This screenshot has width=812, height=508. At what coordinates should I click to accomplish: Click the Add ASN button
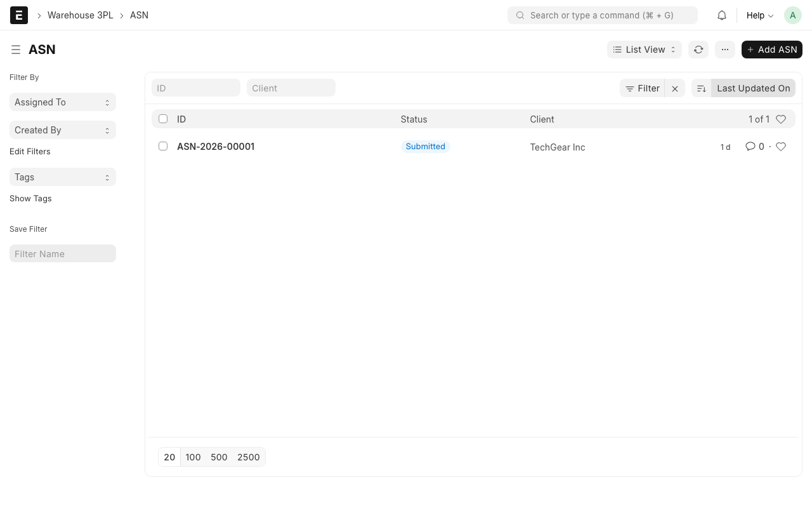click(771, 50)
